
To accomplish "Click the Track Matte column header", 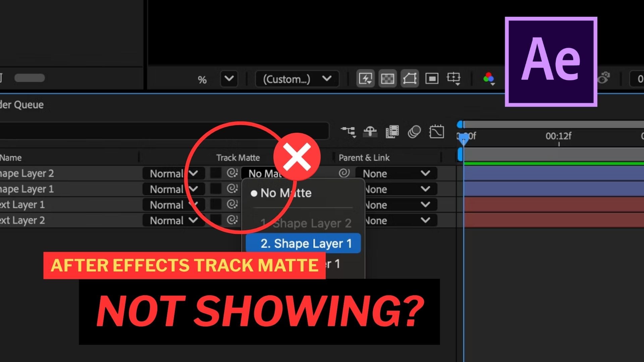I will 238,158.
